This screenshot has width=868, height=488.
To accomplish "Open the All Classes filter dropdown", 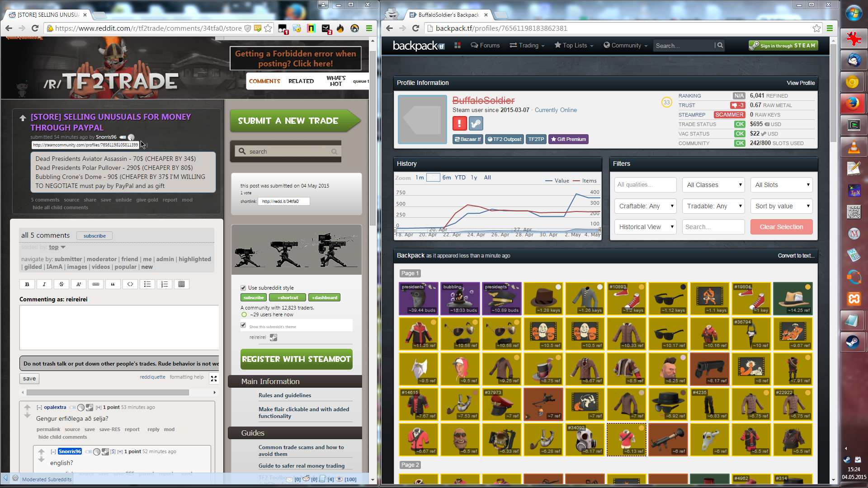I will point(713,185).
